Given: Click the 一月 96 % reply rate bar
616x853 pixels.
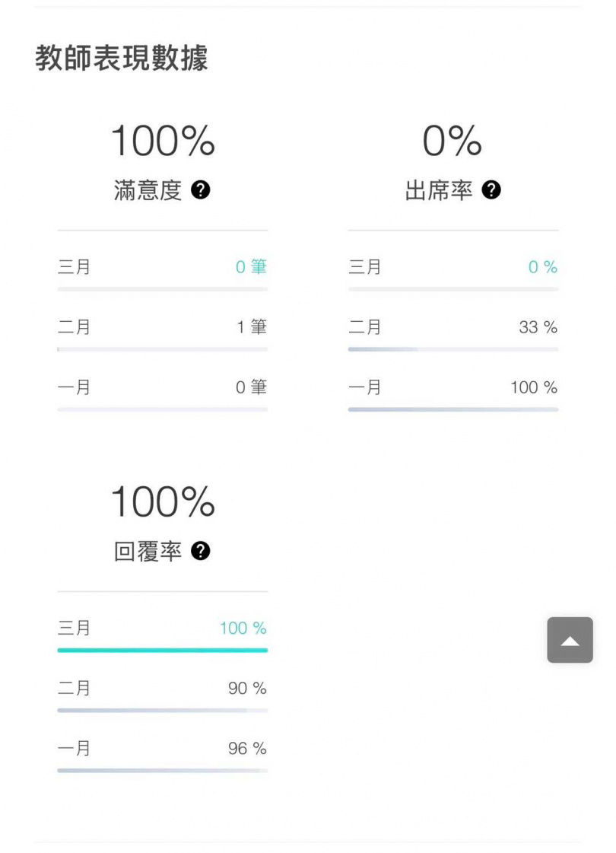Looking at the screenshot, I should tap(162, 771).
